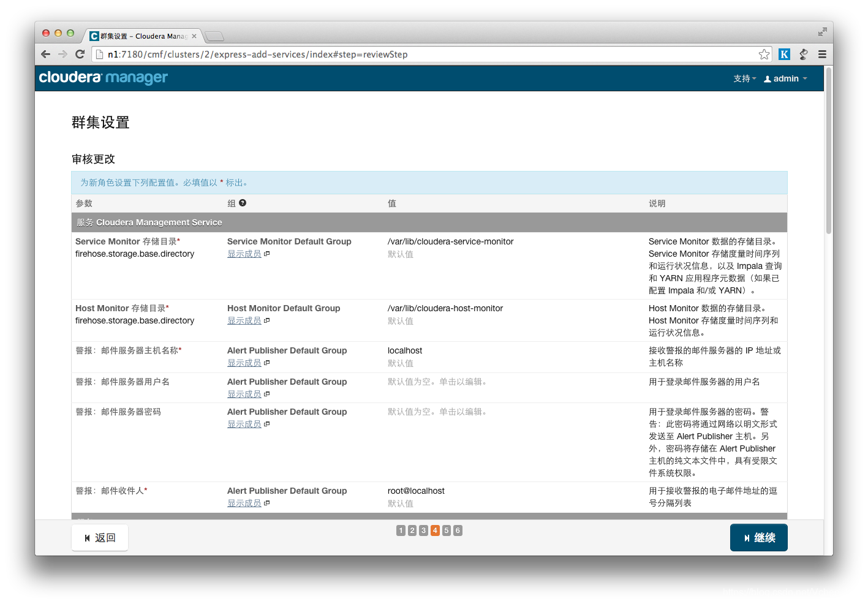
Task: Select the 群集设置 Cloudera Manager tab
Action: 143,36
